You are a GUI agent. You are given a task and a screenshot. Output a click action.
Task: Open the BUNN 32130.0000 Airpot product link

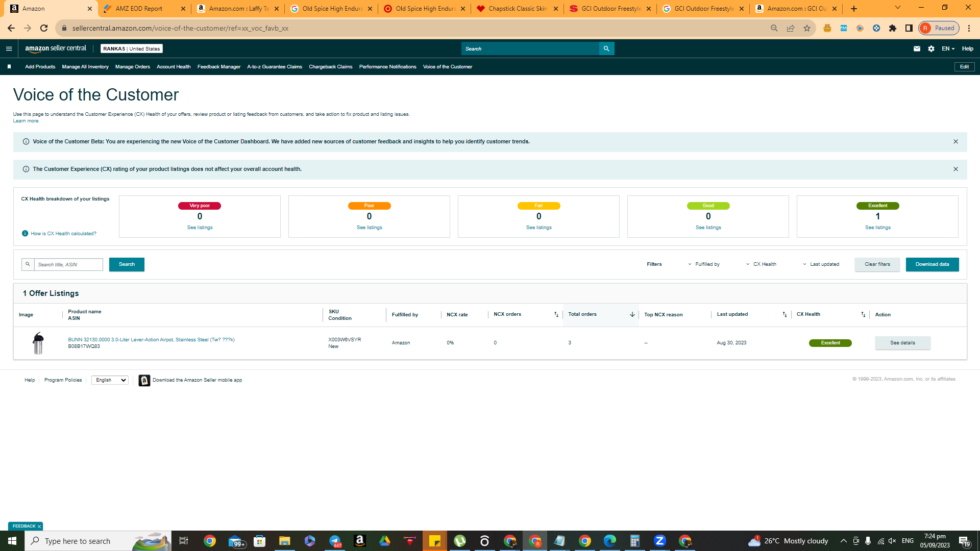click(x=152, y=340)
